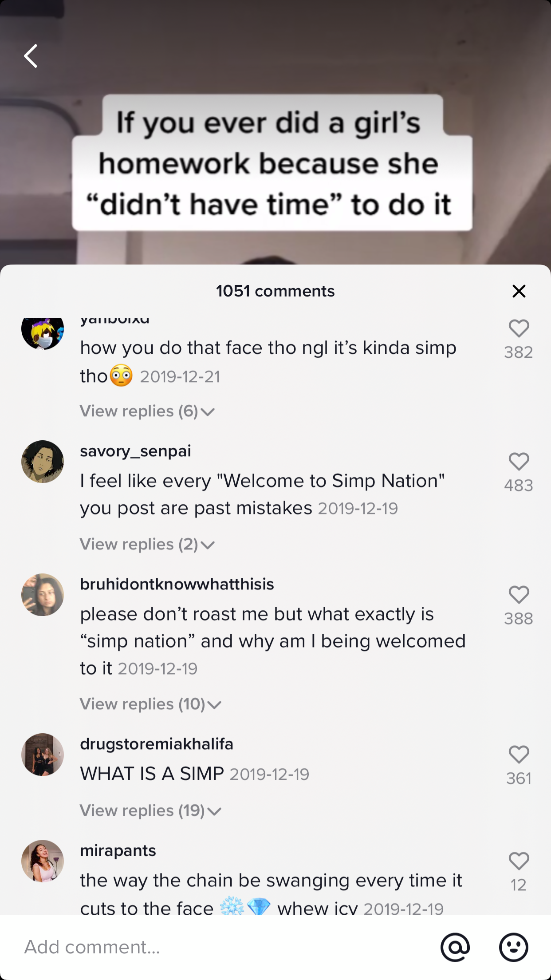Like the "WHAT IS A SIMP" comment
The height and width of the screenshot is (980, 551).
519,755
